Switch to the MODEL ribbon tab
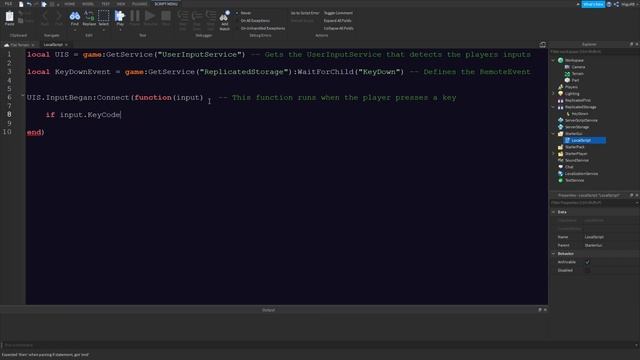640x360 pixels. [x=88, y=4]
